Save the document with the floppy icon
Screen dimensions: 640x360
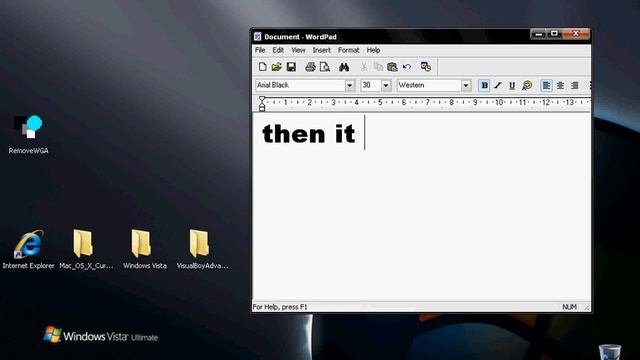[x=291, y=67]
